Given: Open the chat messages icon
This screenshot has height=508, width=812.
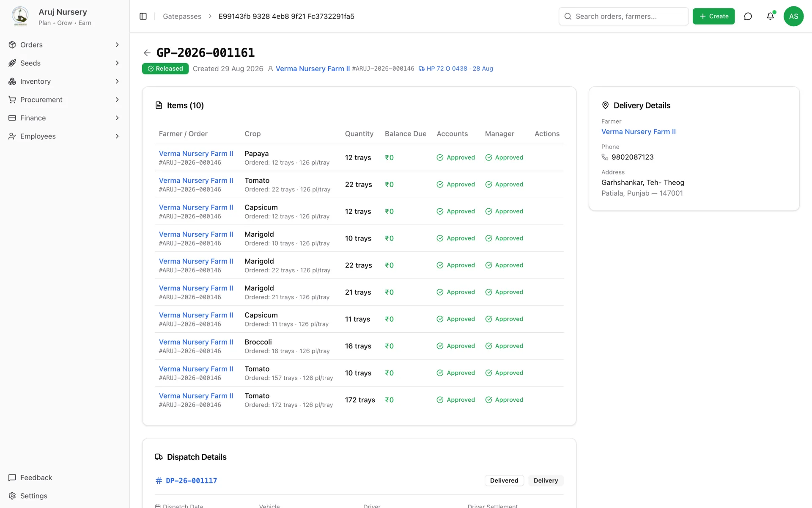Looking at the screenshot, I should tap(748, 16).
